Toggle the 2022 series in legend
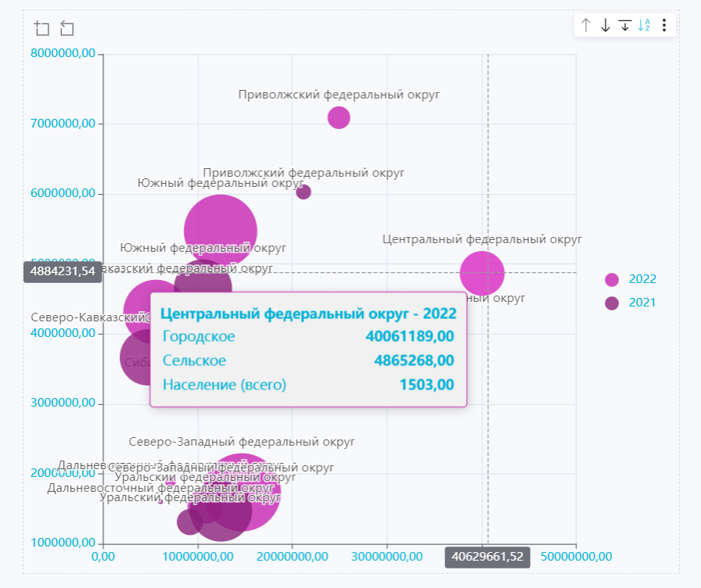The width and height of the screenshot is (701, 588). [642, 279]
